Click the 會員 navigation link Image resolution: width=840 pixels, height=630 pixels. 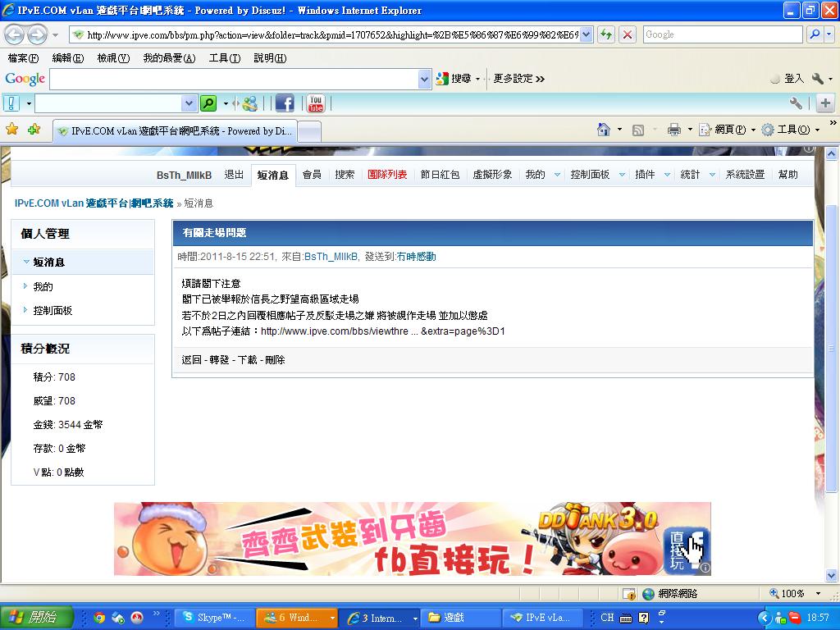click(x=312, y=175)
